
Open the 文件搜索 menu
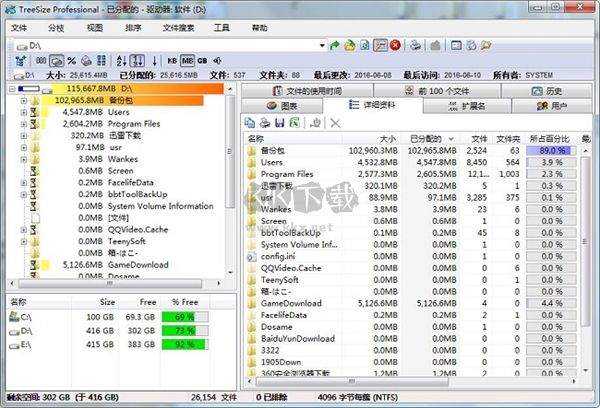coord(178,28)
